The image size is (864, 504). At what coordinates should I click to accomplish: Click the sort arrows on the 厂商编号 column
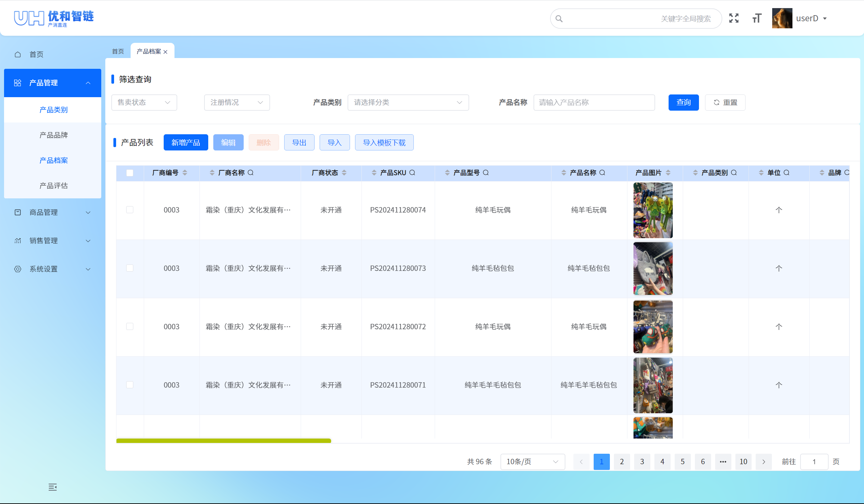(185, 173)
